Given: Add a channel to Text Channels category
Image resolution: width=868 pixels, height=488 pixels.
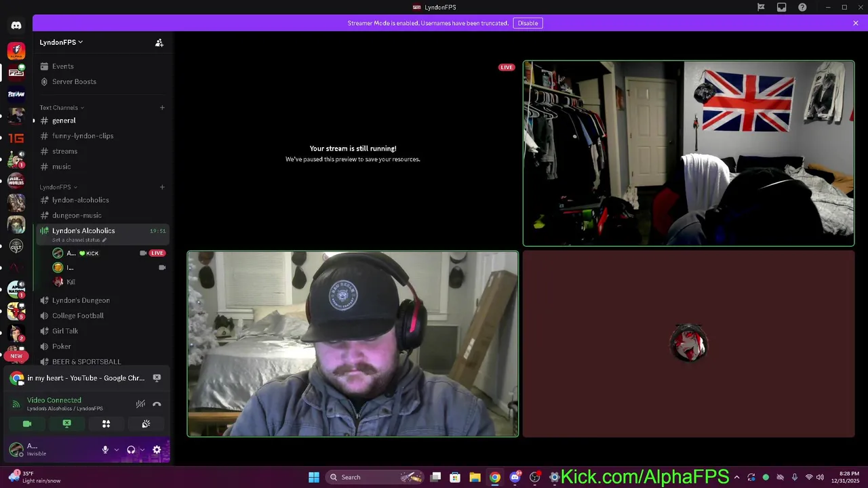Looking at the screenshot, I should (162, 108).
